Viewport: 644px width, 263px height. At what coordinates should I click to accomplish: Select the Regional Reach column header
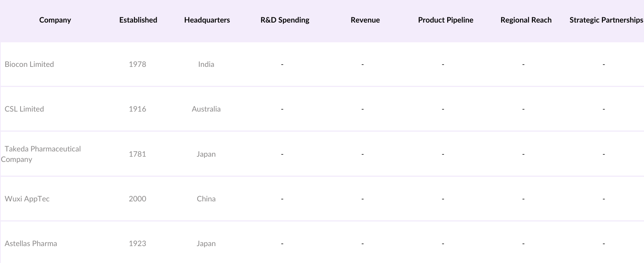[526, 20]
